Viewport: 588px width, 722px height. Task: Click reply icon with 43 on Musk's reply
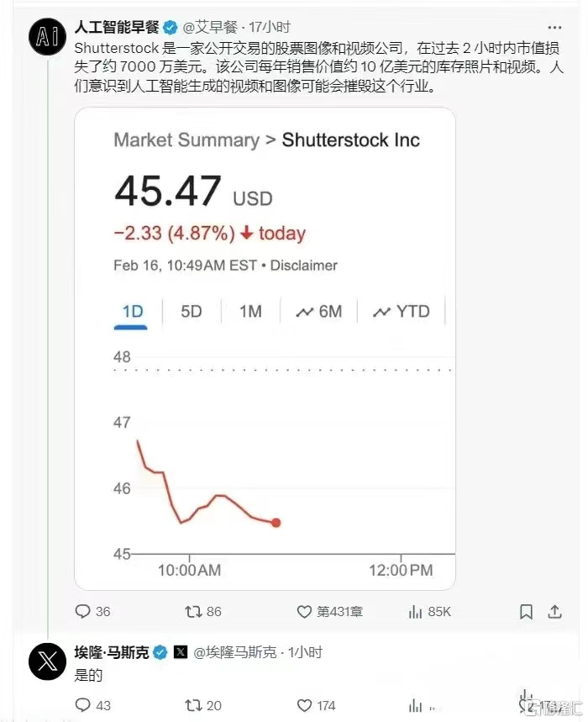[x=83, y=705]
